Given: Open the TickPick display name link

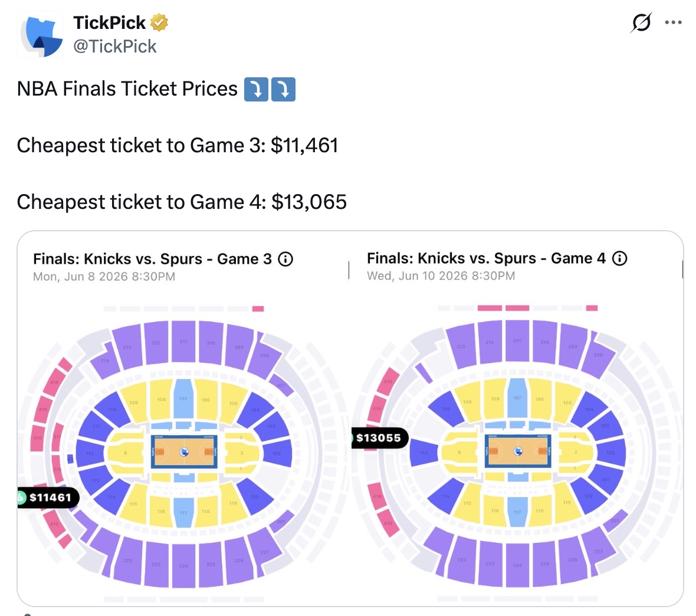Looking at the screenshot, I should (109, 22).
